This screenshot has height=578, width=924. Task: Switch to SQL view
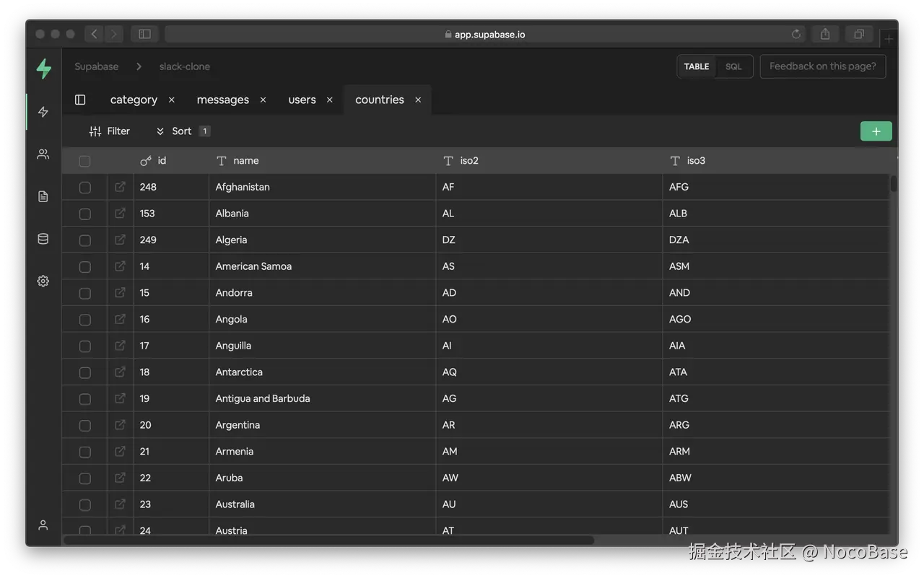[733, 66]
